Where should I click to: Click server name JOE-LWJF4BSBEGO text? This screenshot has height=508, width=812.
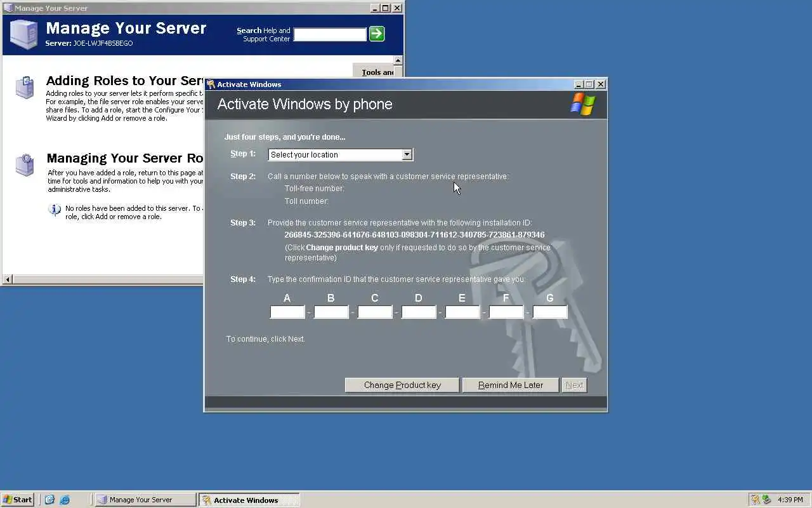pos(103,43)
